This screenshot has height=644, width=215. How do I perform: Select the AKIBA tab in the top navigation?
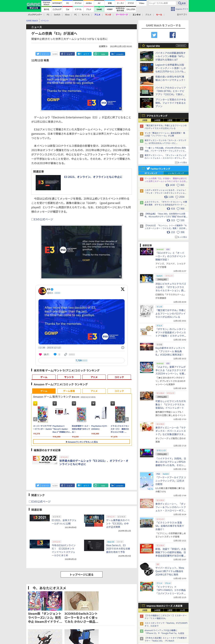(x=89, y=3)
